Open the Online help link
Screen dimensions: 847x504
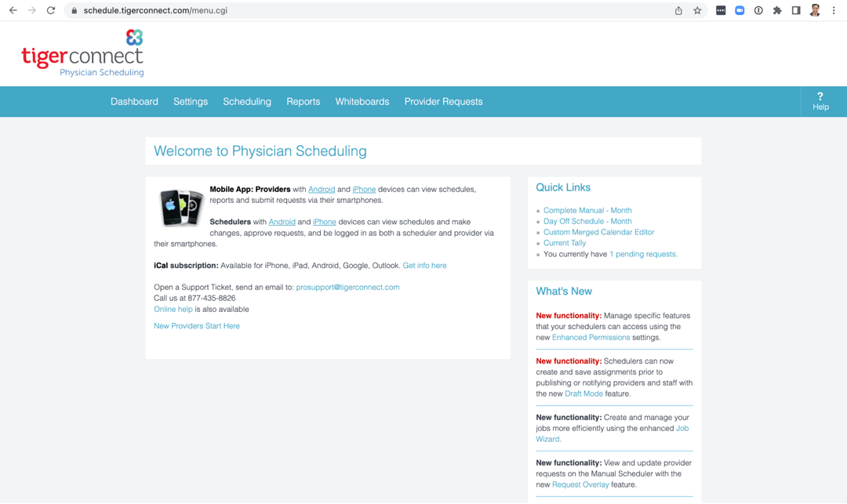click(173, 309)
